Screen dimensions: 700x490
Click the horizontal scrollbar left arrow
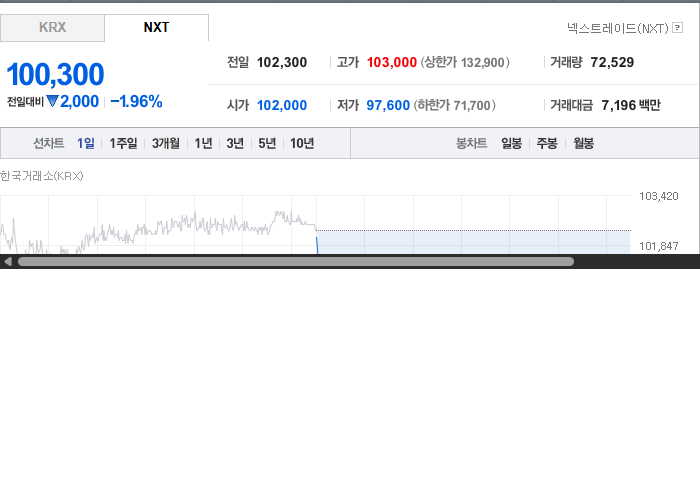[x=8, y=262]
